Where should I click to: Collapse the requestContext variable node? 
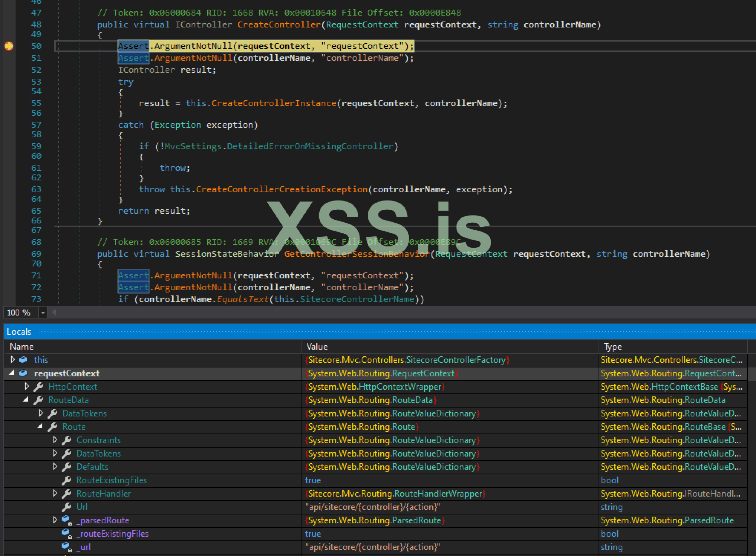pos(12,373)
